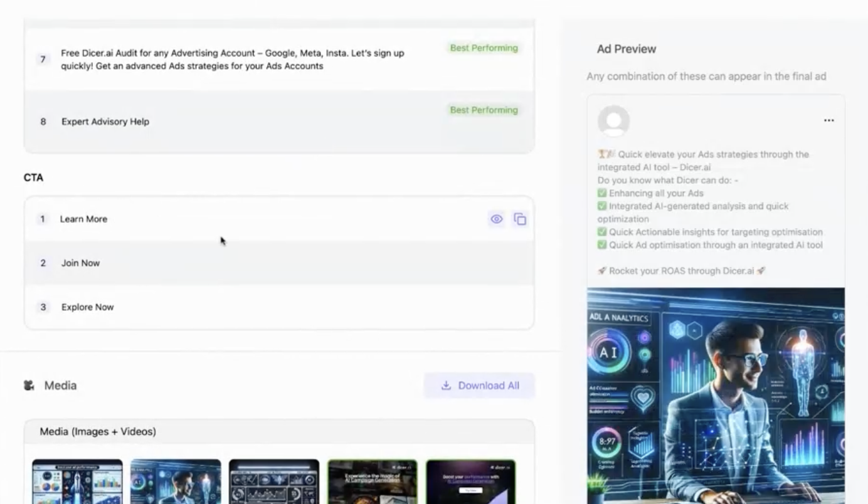Click the Media section title
Screen dimensions: 868x504
pos(60,386)
